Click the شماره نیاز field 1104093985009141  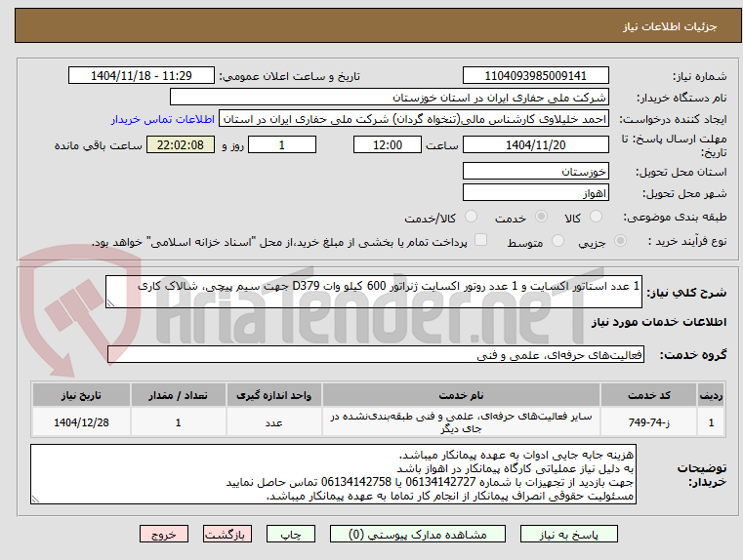click(x=535, y=76)
